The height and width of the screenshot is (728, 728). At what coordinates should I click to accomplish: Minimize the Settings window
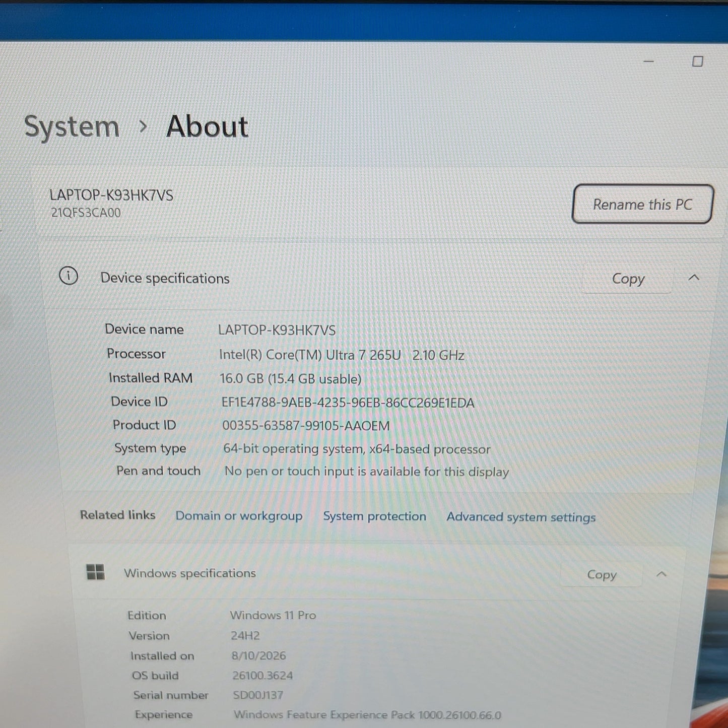649,61
